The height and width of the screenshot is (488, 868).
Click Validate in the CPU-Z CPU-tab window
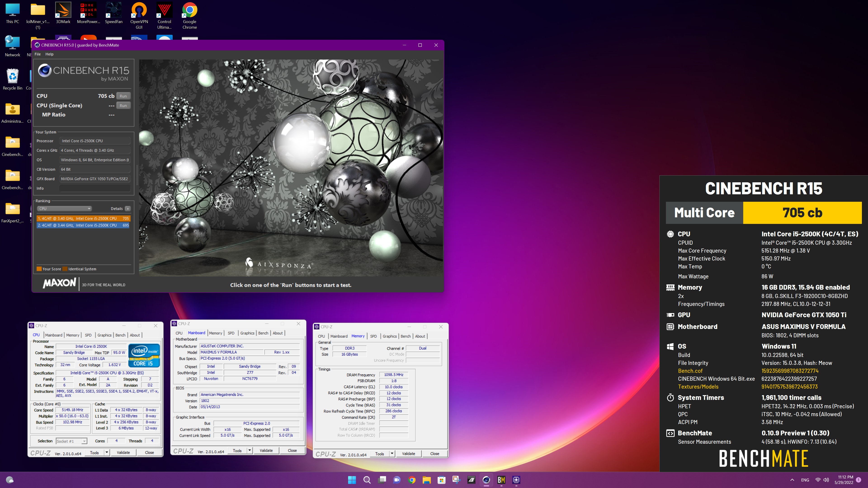(123, 452)
